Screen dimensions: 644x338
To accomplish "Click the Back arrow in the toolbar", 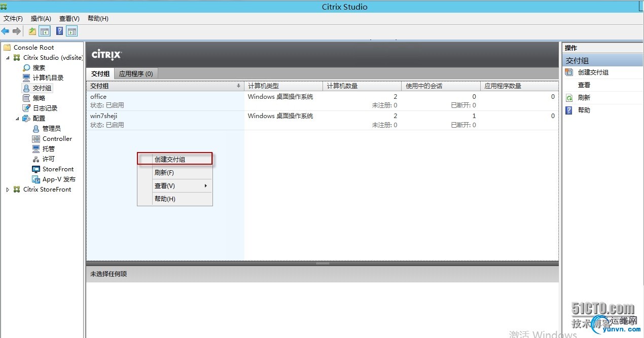I will [x=6, y=31].
